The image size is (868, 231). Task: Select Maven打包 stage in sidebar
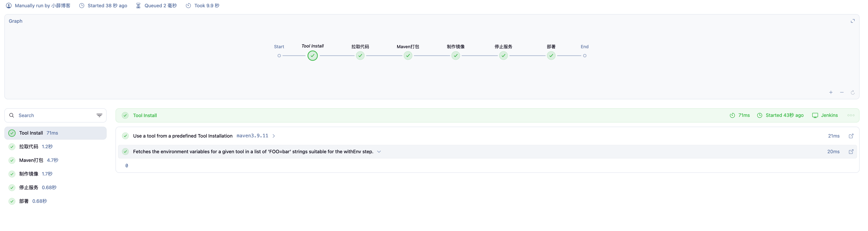[x=55, y=160]
